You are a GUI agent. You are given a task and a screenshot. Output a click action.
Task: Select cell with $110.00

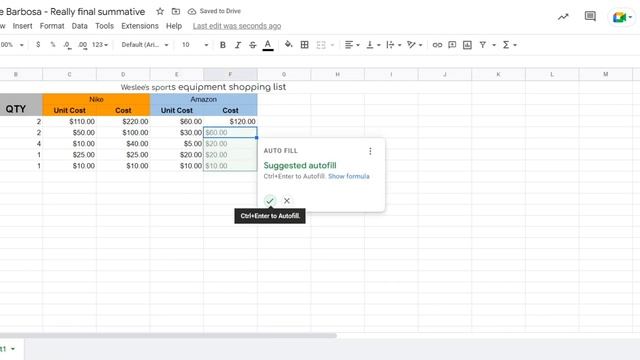69,122
